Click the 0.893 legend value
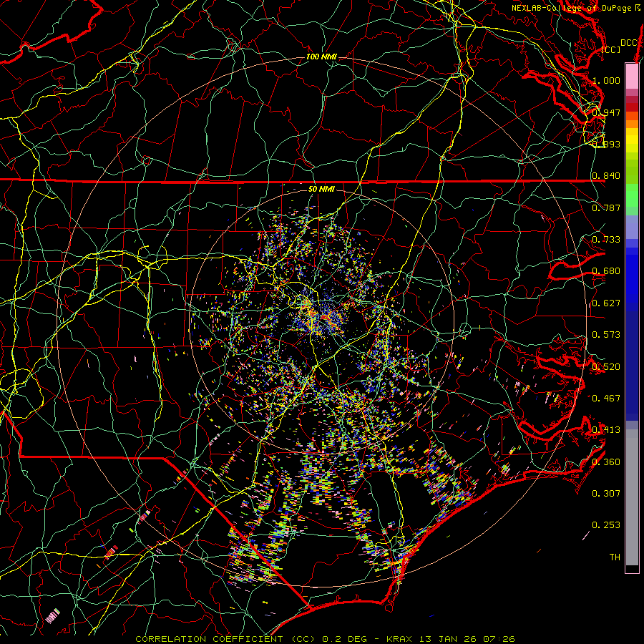This screenshot has height=644, width=644. click(x=606, y=144)
